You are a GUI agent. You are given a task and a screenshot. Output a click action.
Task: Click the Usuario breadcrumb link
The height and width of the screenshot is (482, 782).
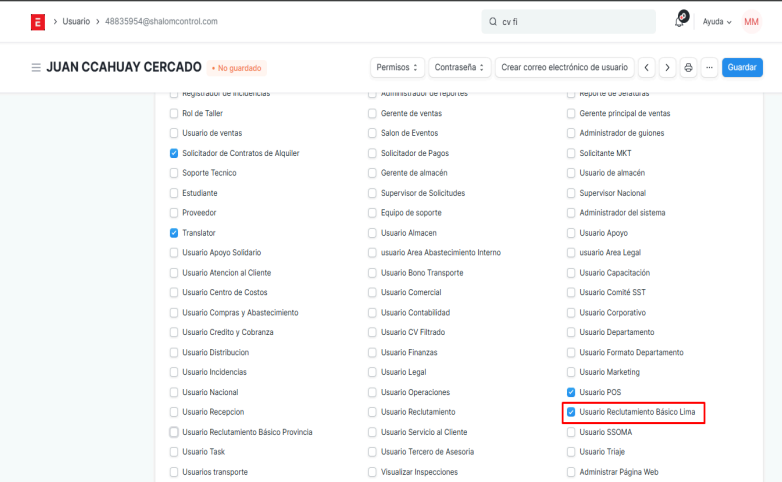[77, 21]
